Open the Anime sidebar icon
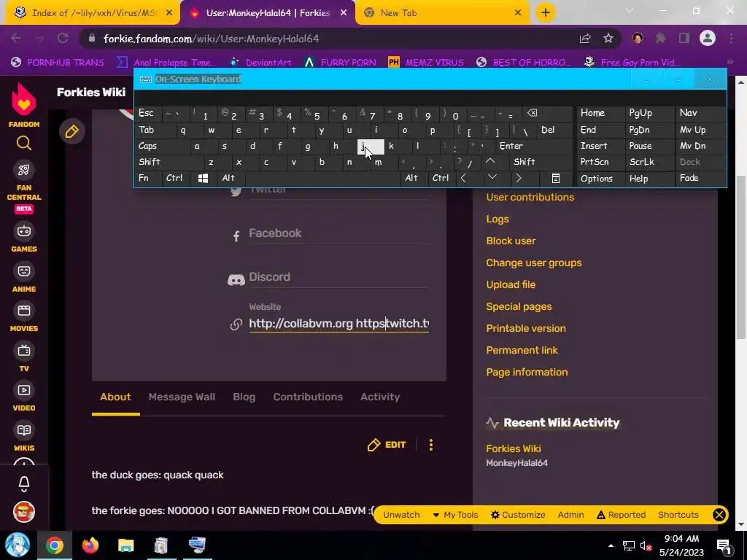 (x=24, y=271)
